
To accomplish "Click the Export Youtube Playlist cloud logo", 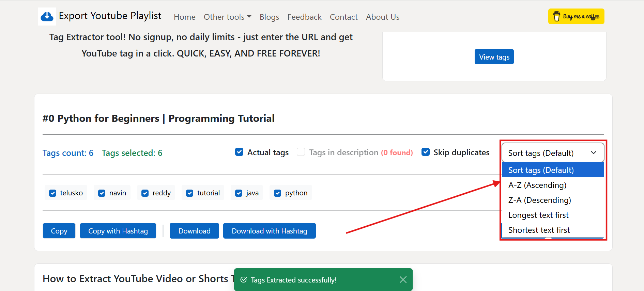I will (x=47, y=16).
